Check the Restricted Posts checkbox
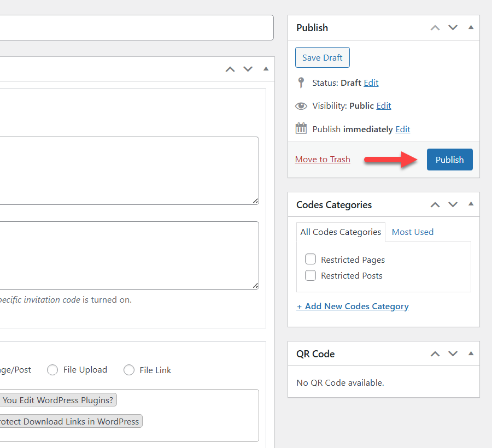 [311, 275]
